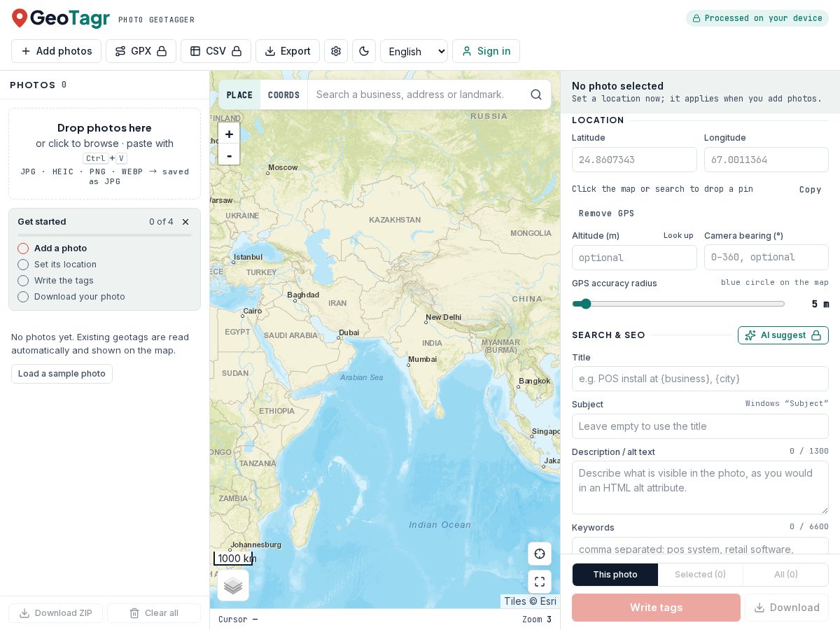840x630 pixels.
Task: Click the GeoTagr logo
Action: pos(61,18)
